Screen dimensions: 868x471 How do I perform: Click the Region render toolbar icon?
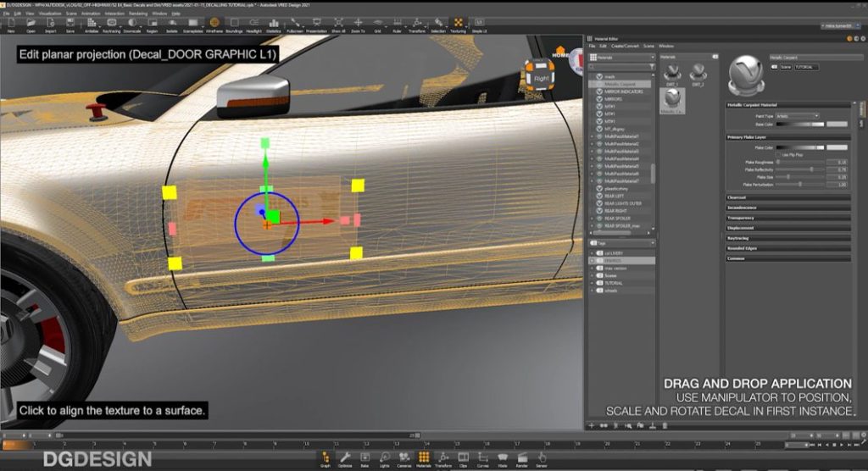point(153,25)
